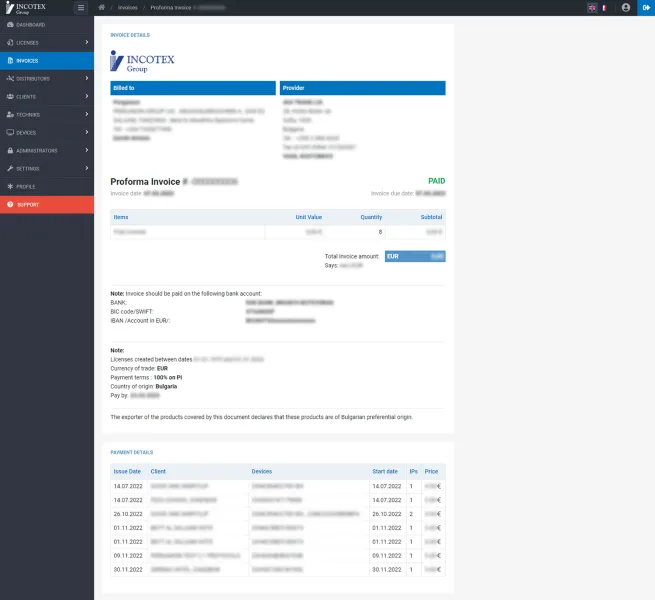Viewport: 655px width, 600px height.
Task: Click the logout icon in top-right corner
Action: [646, 8]
